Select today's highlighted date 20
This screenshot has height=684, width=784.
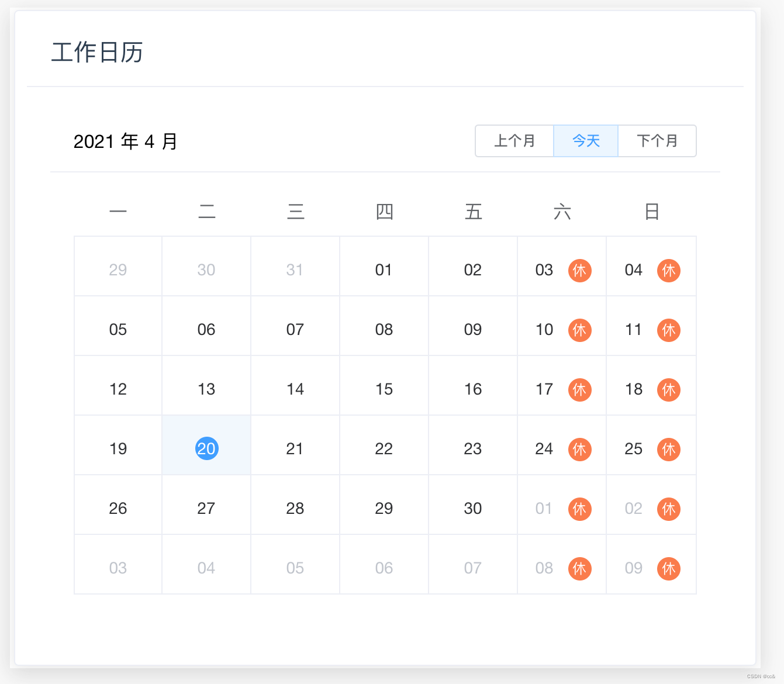pos(206,448)
